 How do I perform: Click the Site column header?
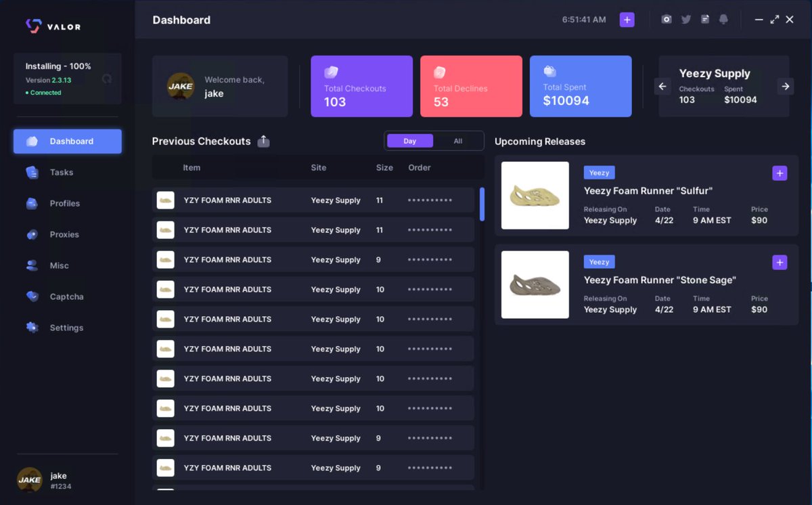(x=319, y=168)
